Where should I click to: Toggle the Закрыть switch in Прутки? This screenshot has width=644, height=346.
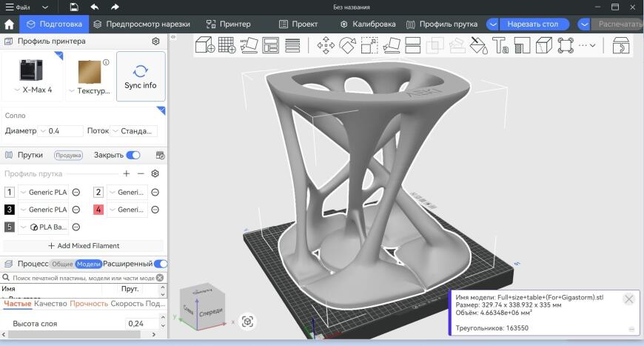coord(133,155)
